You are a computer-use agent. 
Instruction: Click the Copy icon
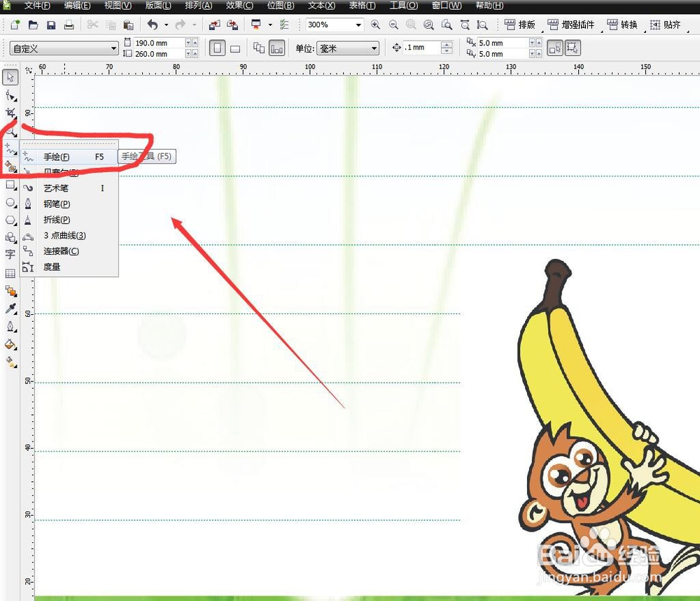coord(111,24)
